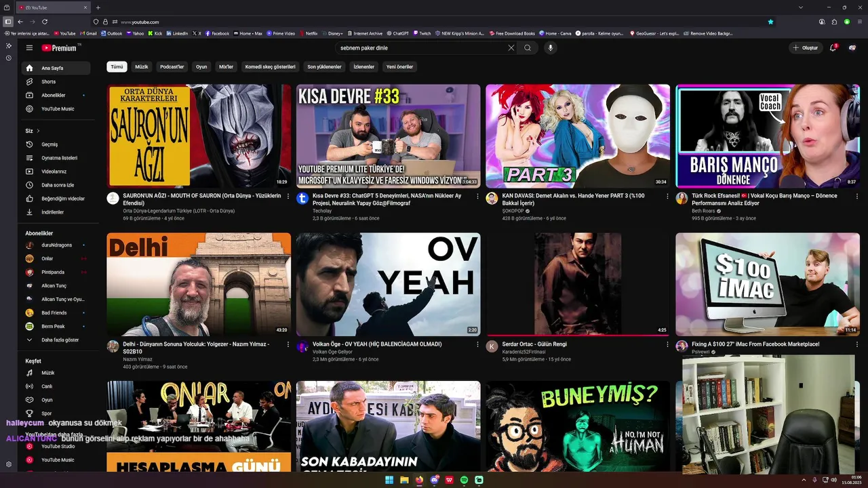
Task: Open the Windows Start menu
Action: [x=389, y=480]
